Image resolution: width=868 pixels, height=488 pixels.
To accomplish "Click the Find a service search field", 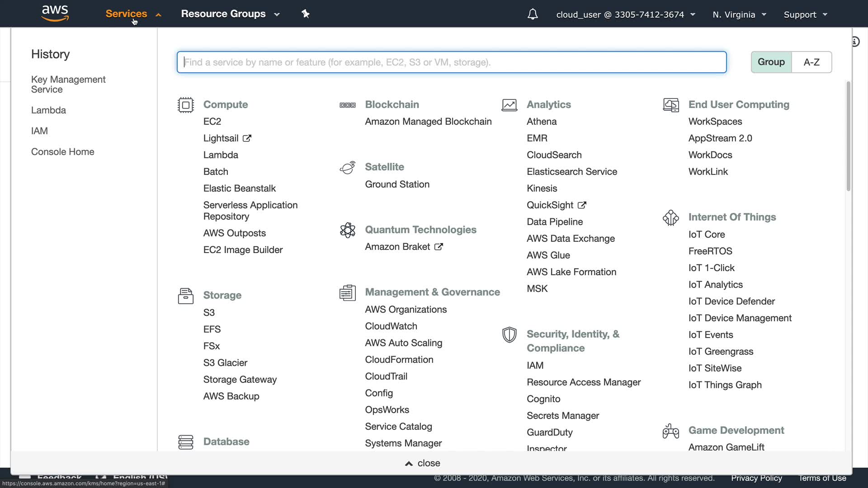I will [x=451, y=62].
